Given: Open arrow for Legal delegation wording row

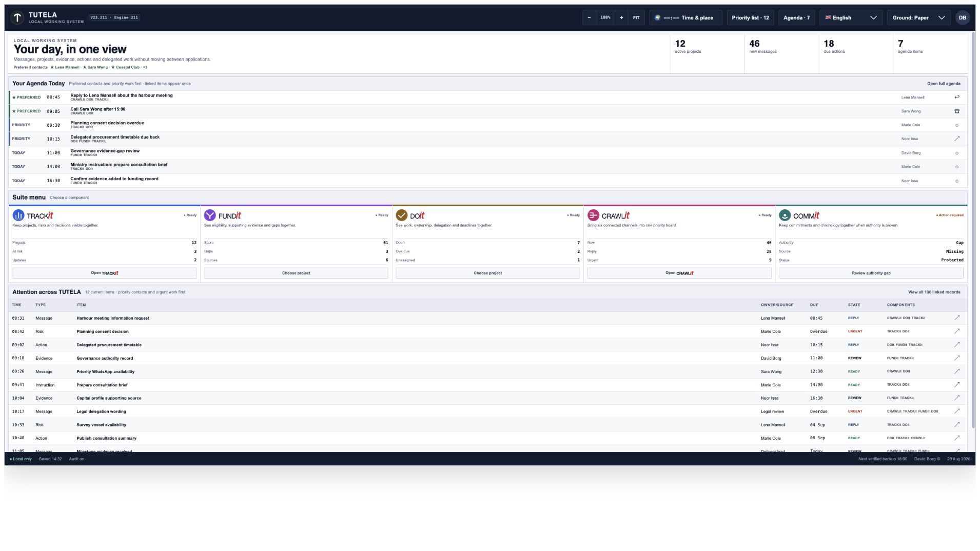Looking at the screenshot, I should click(x=956, y=411).
